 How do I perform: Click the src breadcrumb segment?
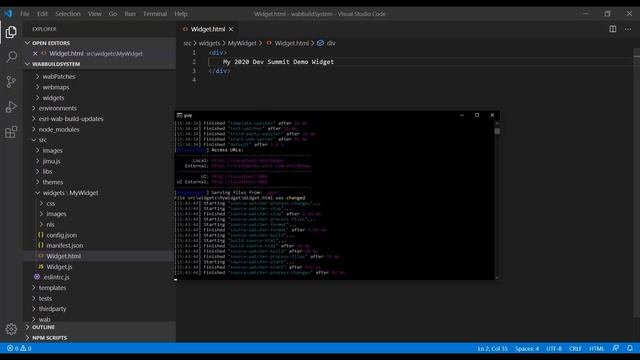coord(187,43)
